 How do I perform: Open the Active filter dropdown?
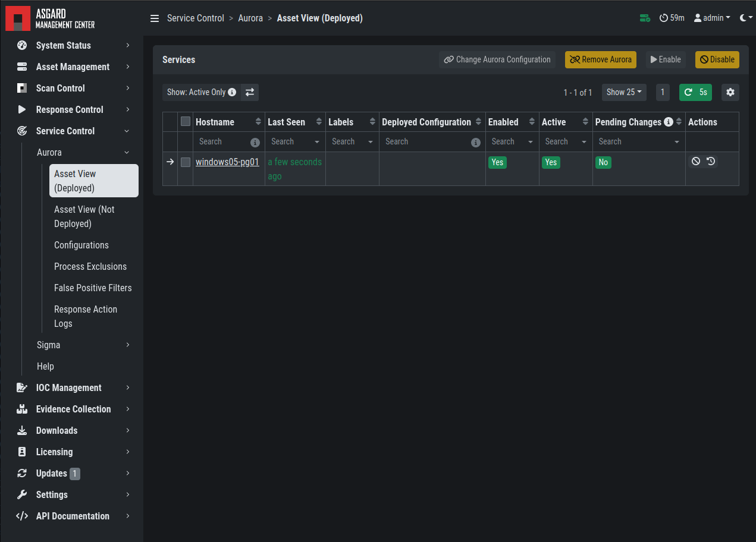[x=566, y=141]
